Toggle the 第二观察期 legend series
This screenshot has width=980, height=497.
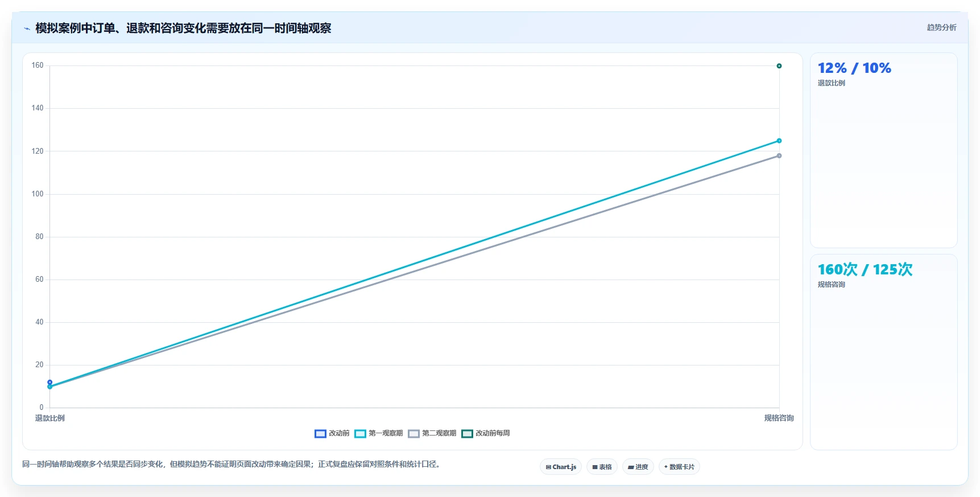(432, 433)
